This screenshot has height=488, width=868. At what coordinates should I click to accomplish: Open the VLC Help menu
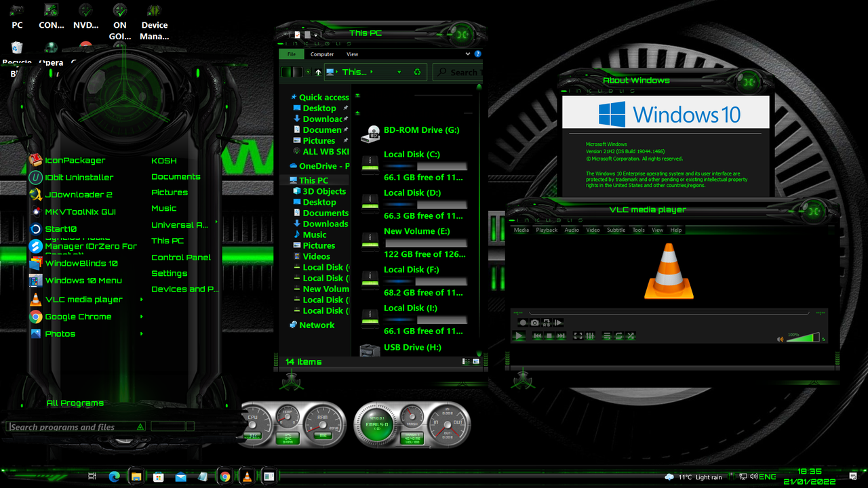click(x=675, y=230)
